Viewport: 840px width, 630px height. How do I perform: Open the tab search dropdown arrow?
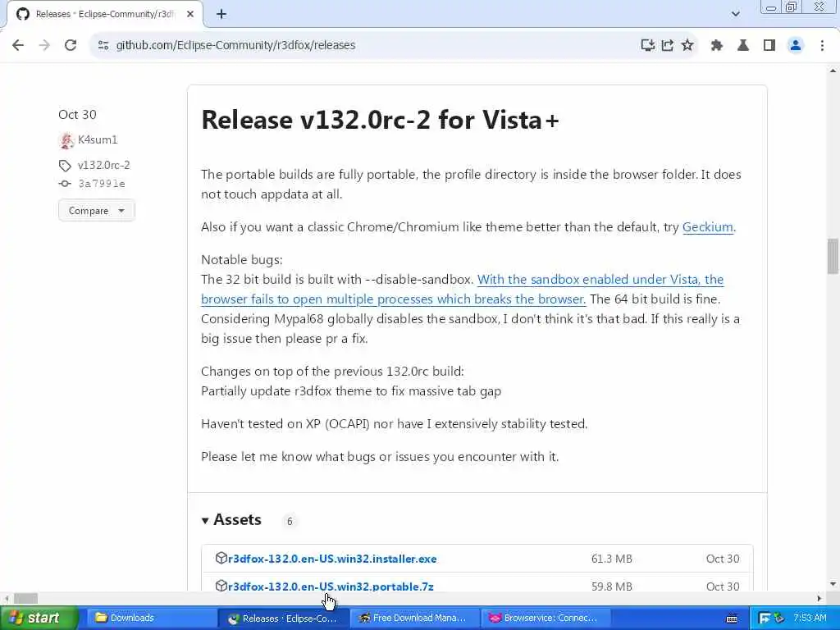click(x=736, y=14)
